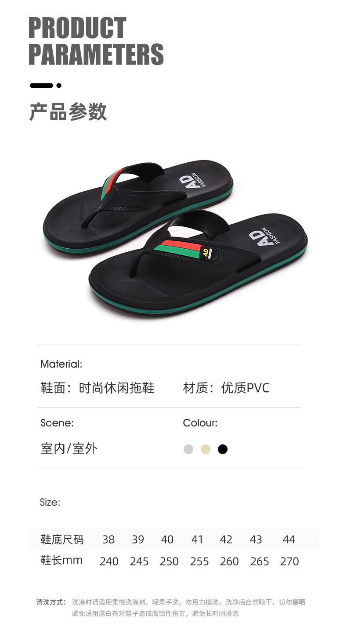Screen dimensions: 347x644
Task: Click the 时尚休闲拖鞋 description text
Action: 116,388
